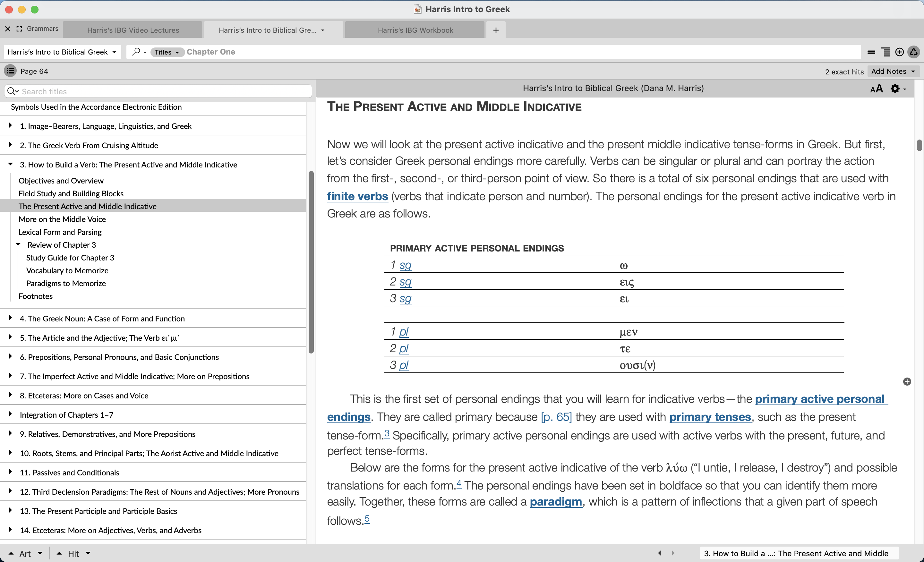The width and height of the screenshot is (924, 562).
Task: Expand chapter 4 The Greek Noun
Action: tap(11, 318)
